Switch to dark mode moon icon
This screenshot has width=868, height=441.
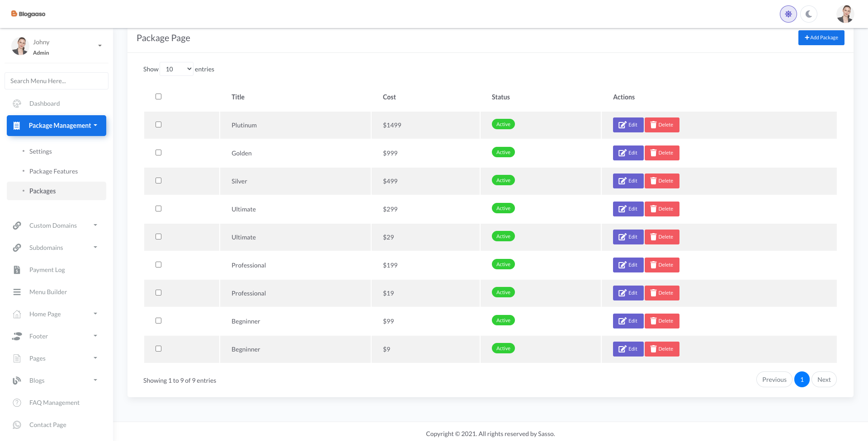808,14
